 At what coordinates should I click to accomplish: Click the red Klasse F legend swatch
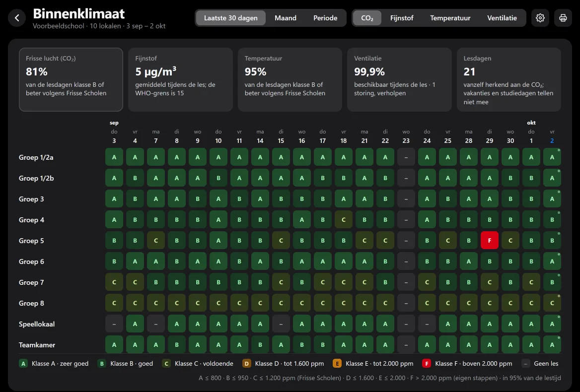[x=427, y=364]
